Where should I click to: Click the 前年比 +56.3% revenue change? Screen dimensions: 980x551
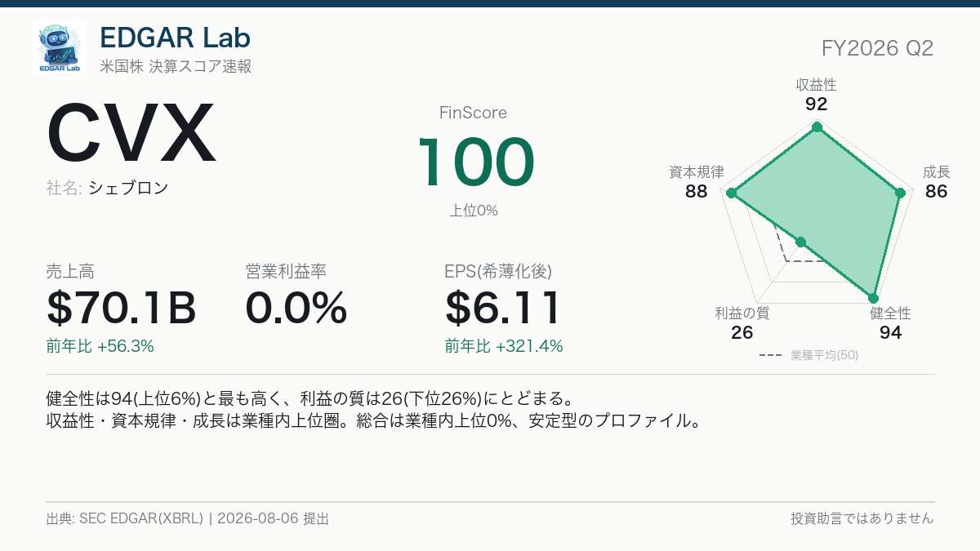(x=100, y=346)
